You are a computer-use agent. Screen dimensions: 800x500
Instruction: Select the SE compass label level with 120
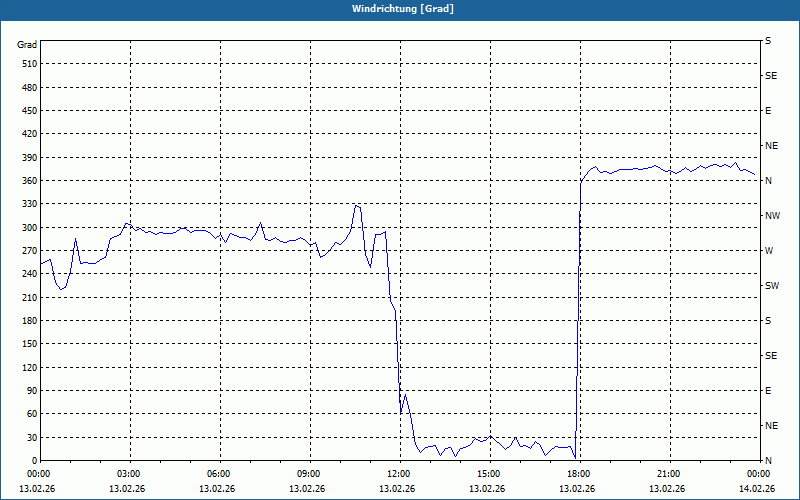pyautogui.click(x=771, y=356)
